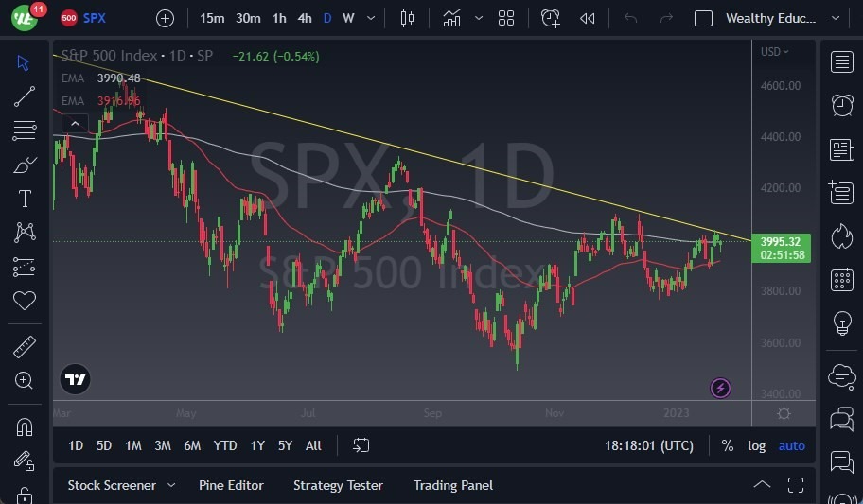
Task: Open the chart patterns tool
Action: click(25, 233)
